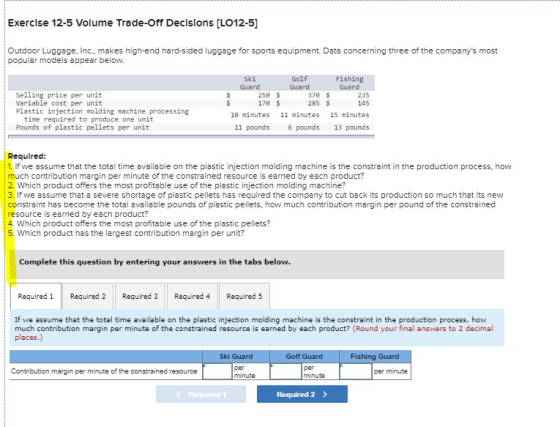This screenshot has width=560, height=427.
Task: Click the disabled previous Required 1 button
Action: click(201, 394)
